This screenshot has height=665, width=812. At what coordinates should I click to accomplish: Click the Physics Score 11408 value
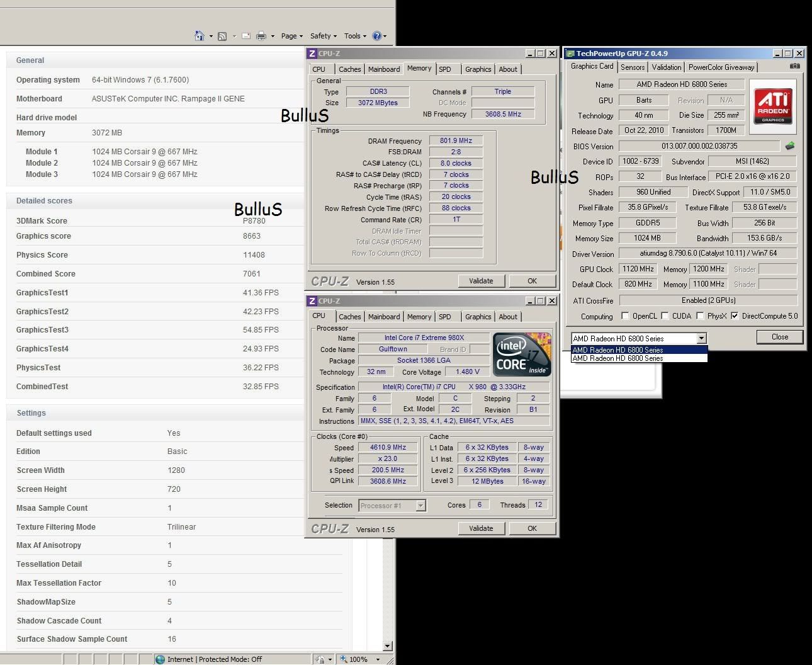[x=254, y=255]
